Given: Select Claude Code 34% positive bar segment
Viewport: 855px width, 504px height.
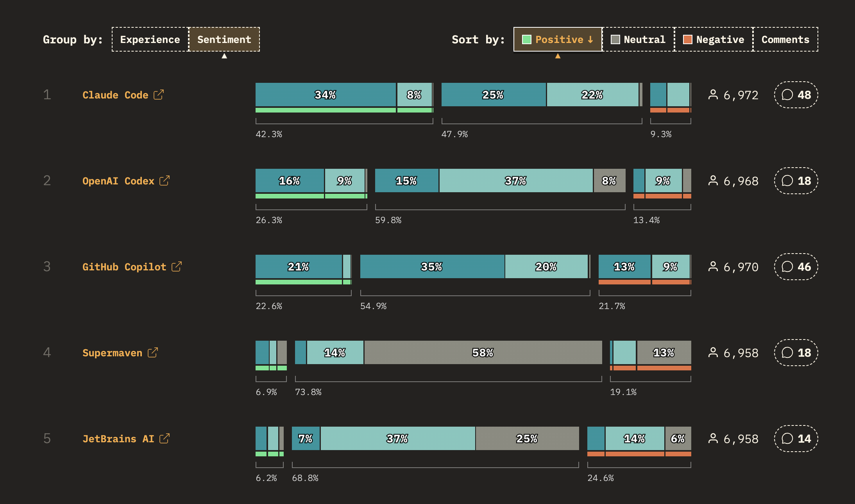Looking at the screenshot, I should pyautogui.click(x=326, y=95).
